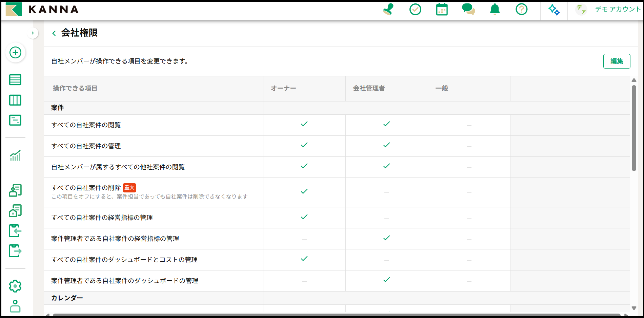This screenshot has height=318, width=644.
Task: Open the export arrow sidebar icon
Action: (x=15, y=251)
